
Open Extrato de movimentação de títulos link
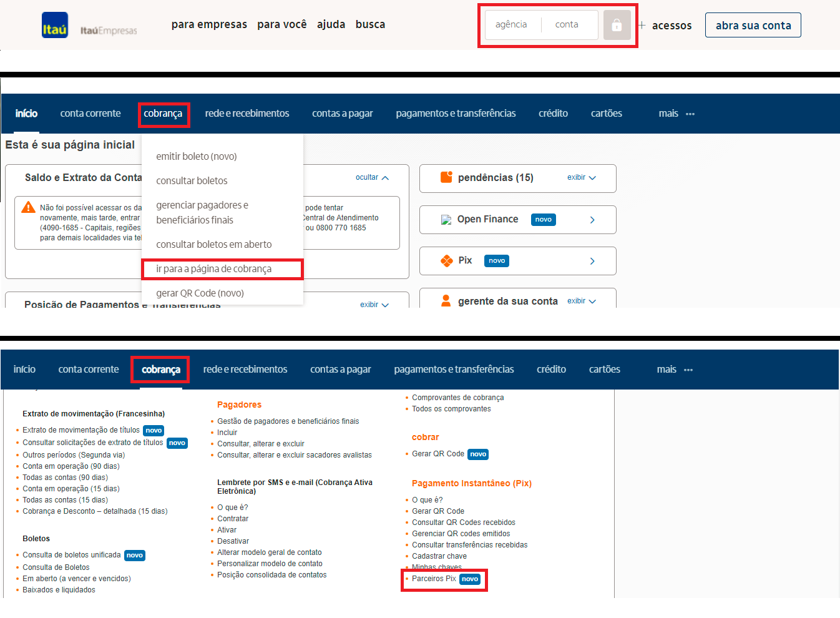(x=81, y=430)
